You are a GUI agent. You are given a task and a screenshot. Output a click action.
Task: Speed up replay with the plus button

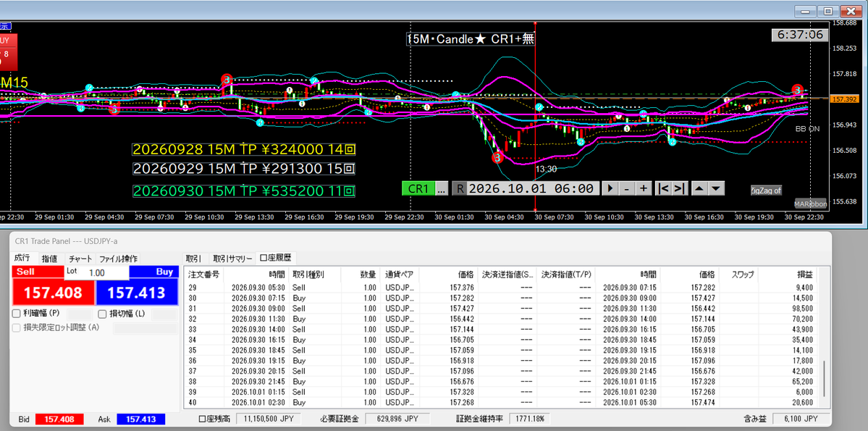click(x=644, y=188)
